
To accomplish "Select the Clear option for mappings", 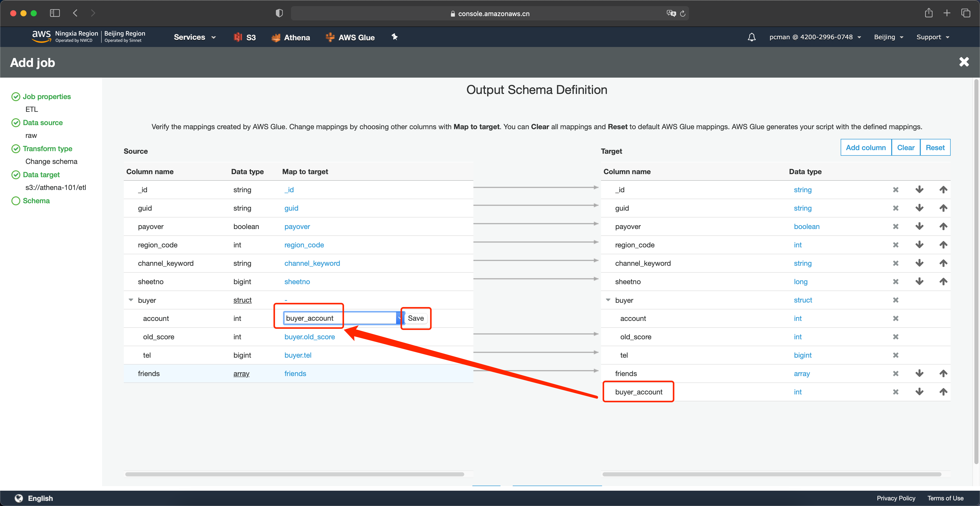I will pyautogui.click(x=906, y=147).
